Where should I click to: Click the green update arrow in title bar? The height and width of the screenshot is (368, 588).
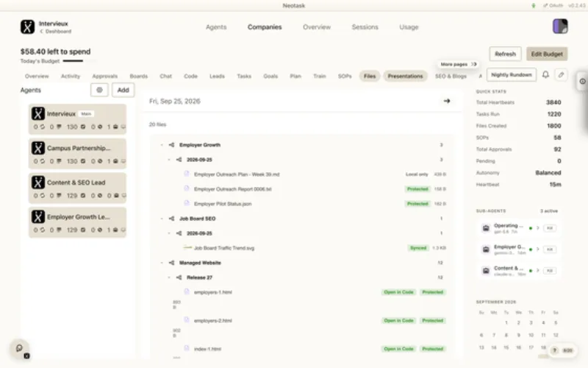(534, 6)
